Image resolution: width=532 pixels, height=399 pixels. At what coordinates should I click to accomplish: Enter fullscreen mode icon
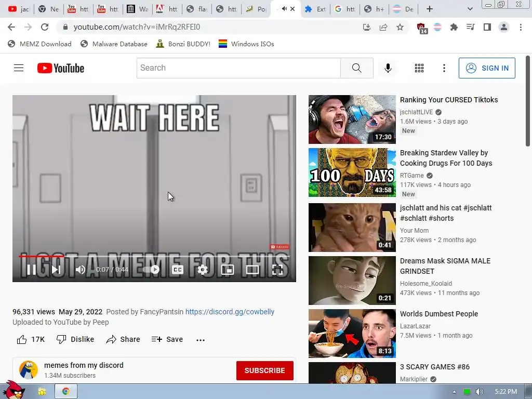coord(277,270)
